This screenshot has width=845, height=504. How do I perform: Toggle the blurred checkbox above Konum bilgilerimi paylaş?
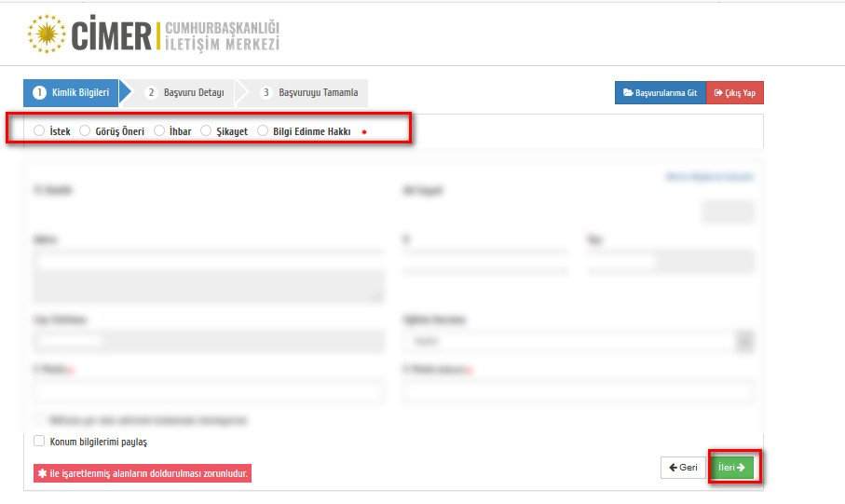click(x=39, y=420)
